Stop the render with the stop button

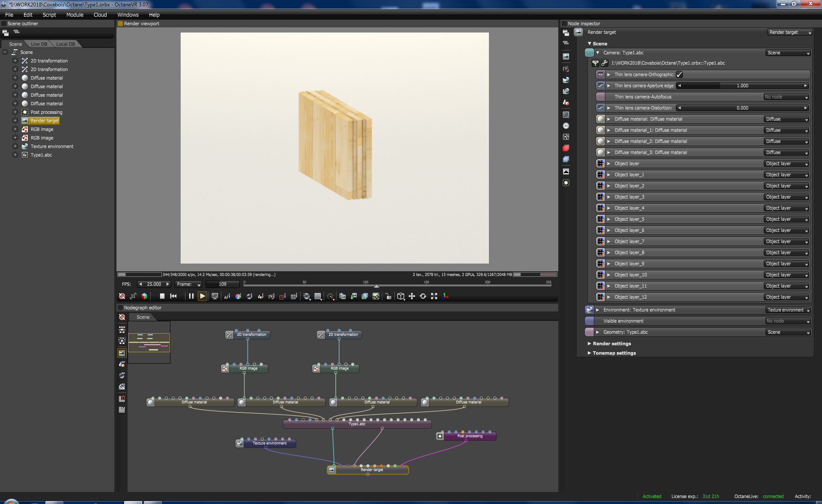pos(162,296)
